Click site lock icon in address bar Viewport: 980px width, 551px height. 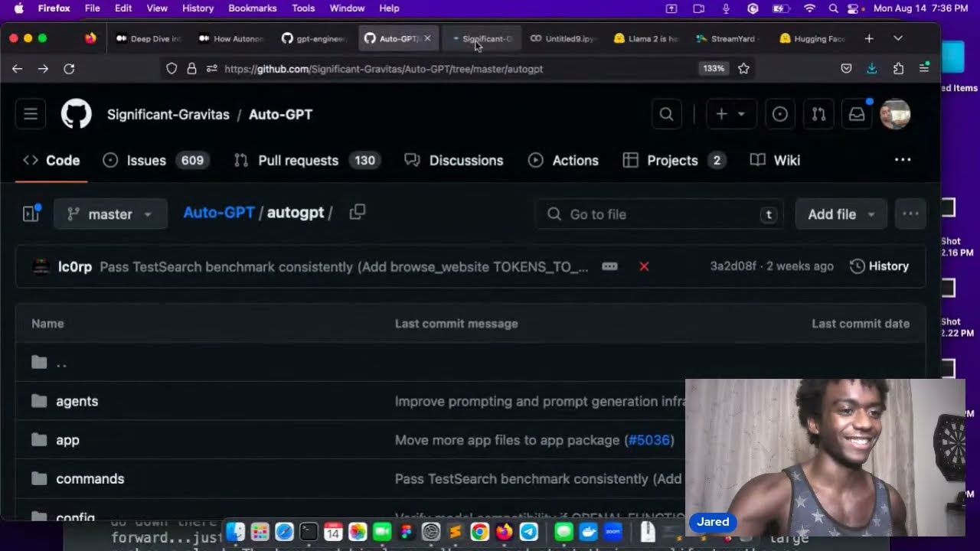coord(191,68)
